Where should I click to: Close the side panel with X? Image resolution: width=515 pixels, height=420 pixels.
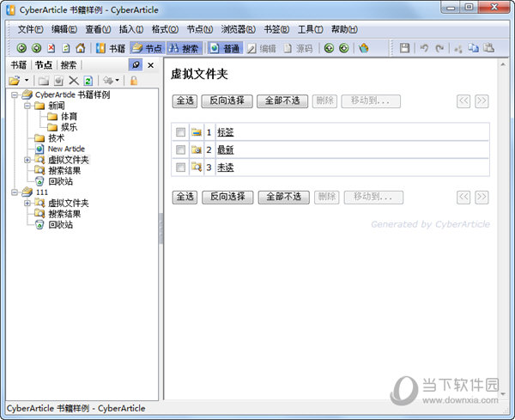tap(151, 65)
